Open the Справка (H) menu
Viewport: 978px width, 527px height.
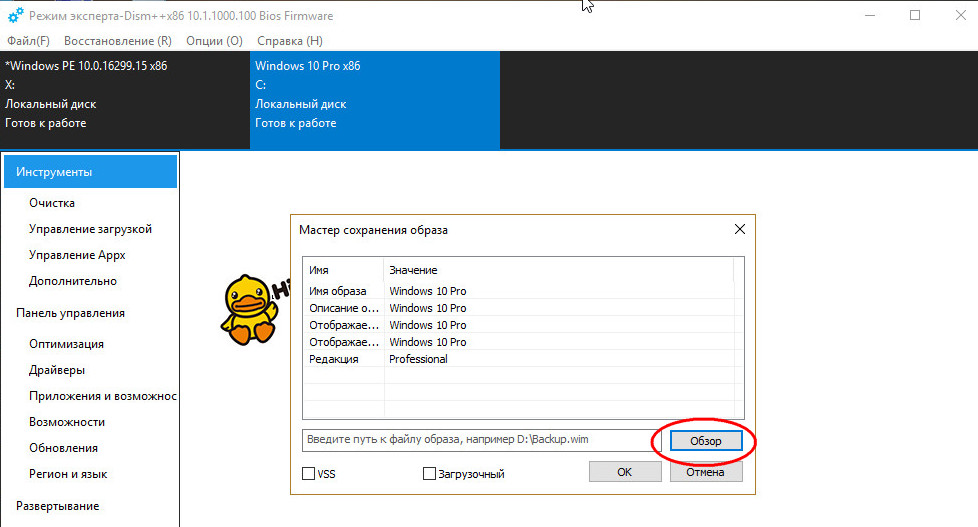(290, 41)
